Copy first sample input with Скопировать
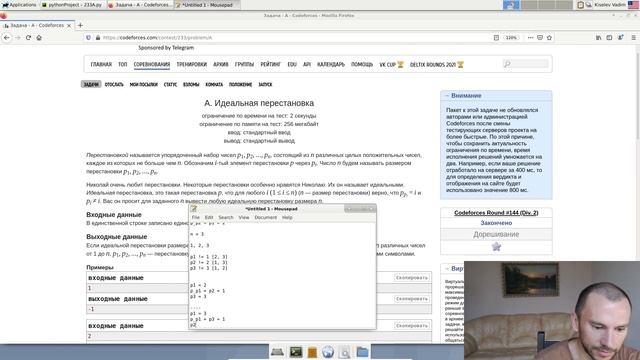Image resolution: width=640 pixels, height=360 pixels. pos(412,278)
